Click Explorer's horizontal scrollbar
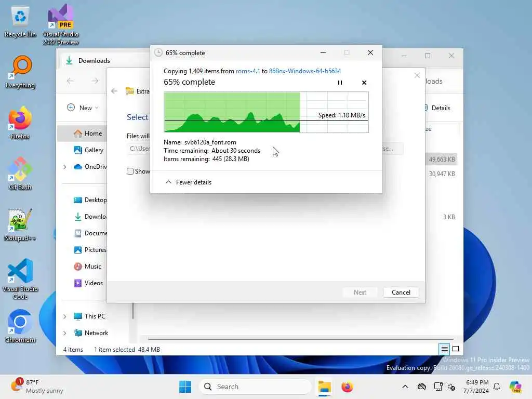Screen dimensions: 532x399 coord(301,339)
